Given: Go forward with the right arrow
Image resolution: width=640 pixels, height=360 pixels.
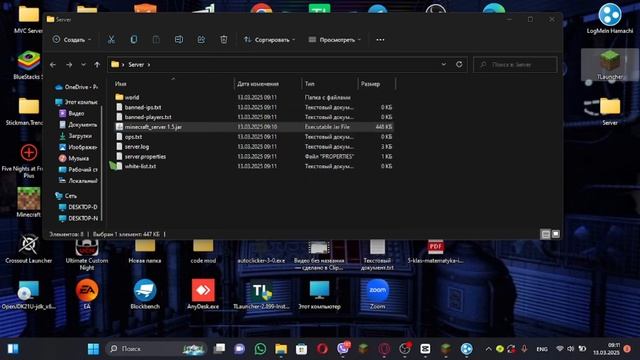Looking at the screenshot, I should point(69,64).
